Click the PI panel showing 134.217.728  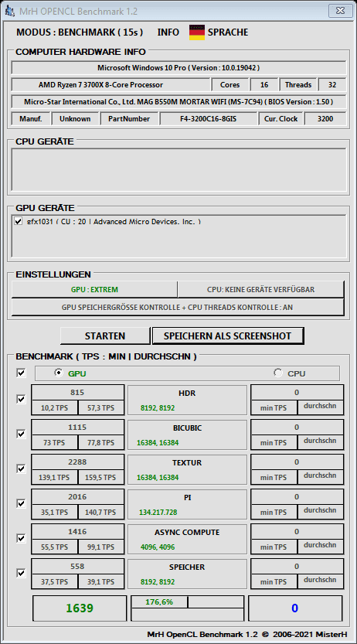(188, 505)
